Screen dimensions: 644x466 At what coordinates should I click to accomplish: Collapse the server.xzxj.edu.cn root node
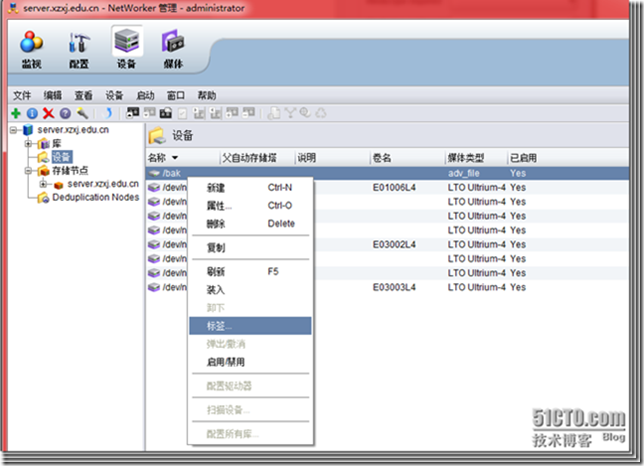[13, 130]
